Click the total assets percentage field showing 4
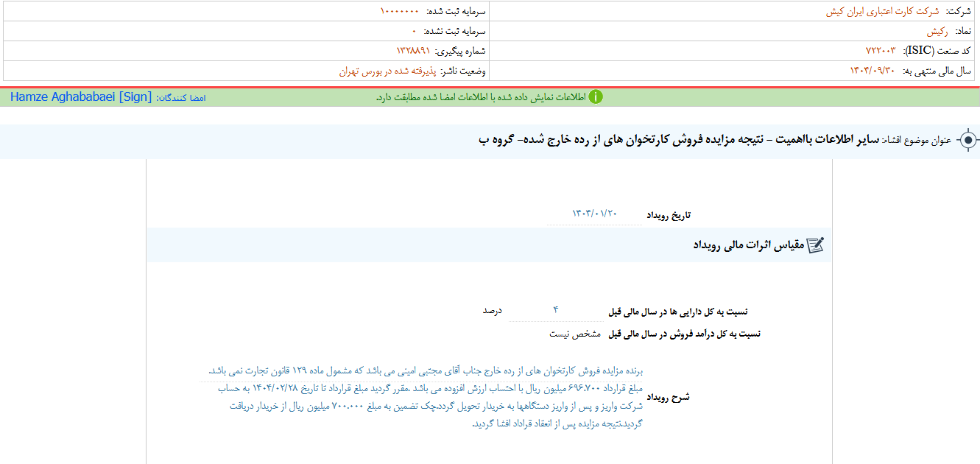 556,310
